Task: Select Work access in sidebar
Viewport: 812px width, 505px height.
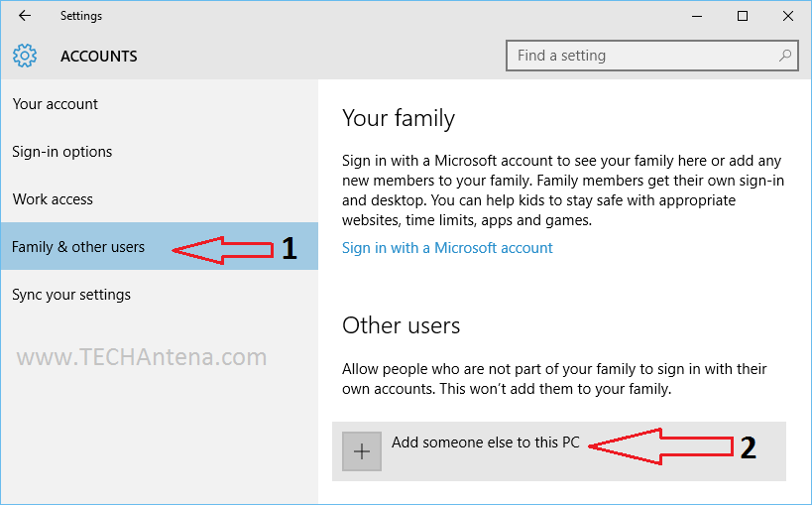Action: click(159, 199)
